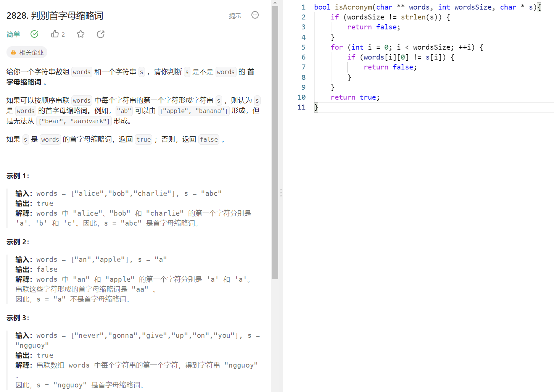The width and height of the screenshot is (554, 392).
Task: Open 相关企业 companies tag
Action: coord(27,52)
